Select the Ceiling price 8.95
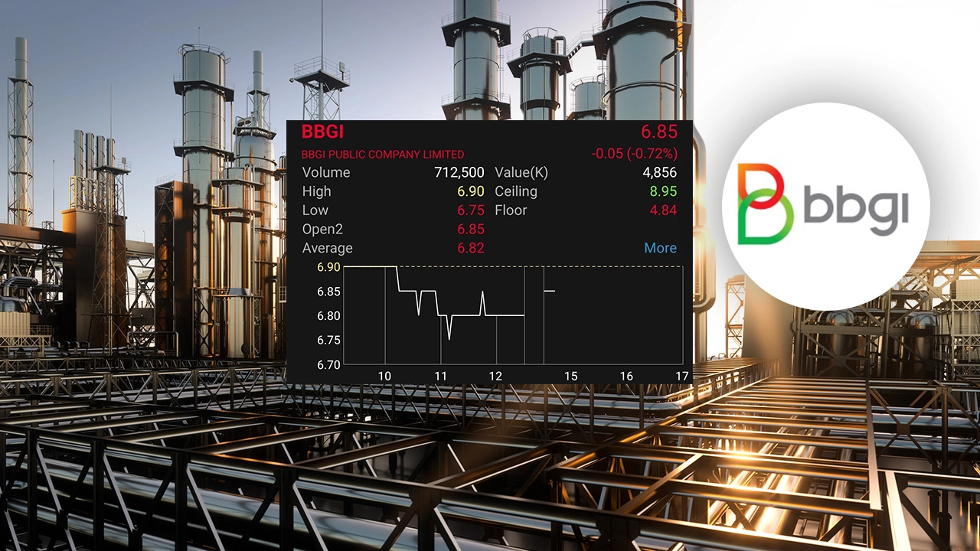The image size is (980, 551). [x=663, y=191]
